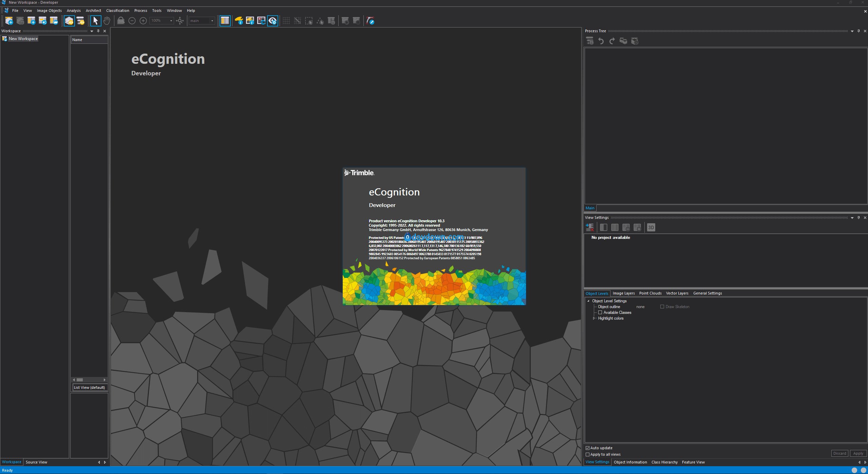The width and height of the screenshot is (868, 474).
Task: Open the File menu
Action: (x=15, y=11)
